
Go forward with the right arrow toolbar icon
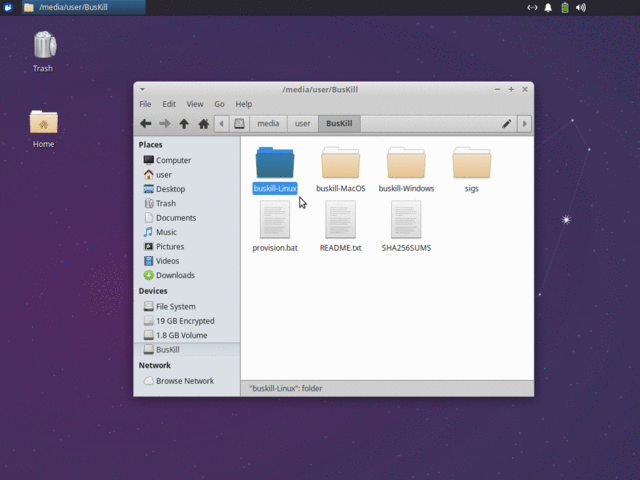coord(165,123)
